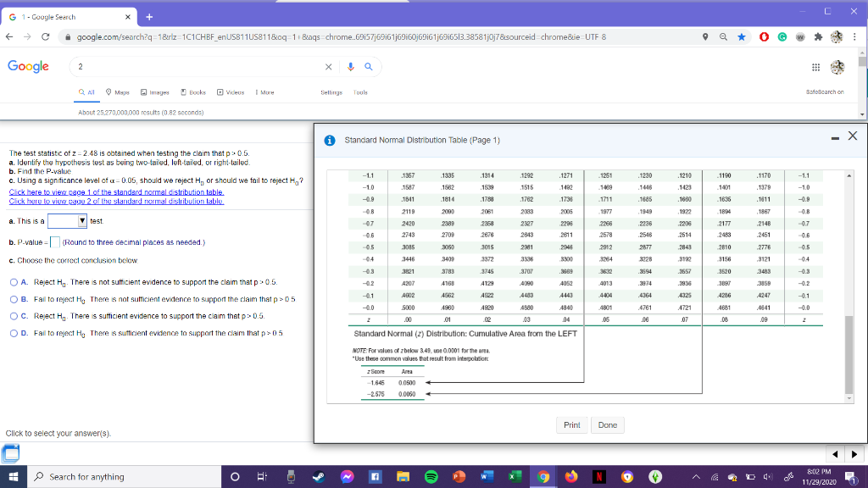Image resolution: width=868 pixels, height=488 pixels.
Task: Go to next question with right arrow
Action: tap(854, 454)
